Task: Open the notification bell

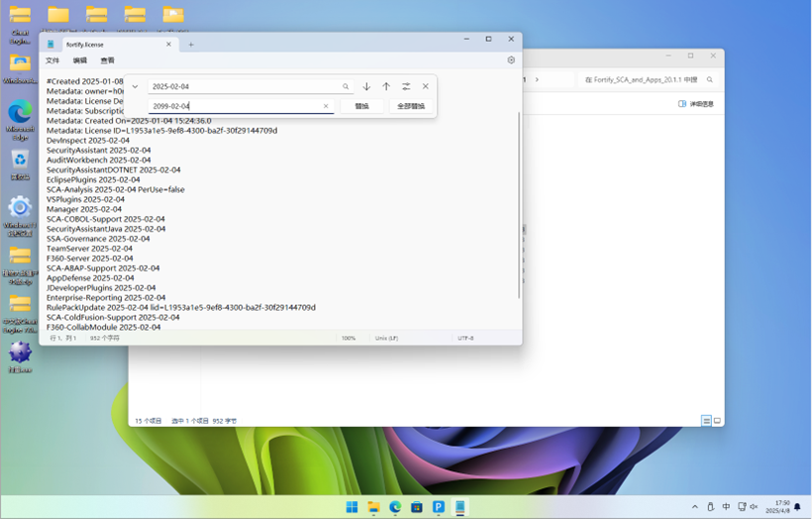Action: (797, 506)
